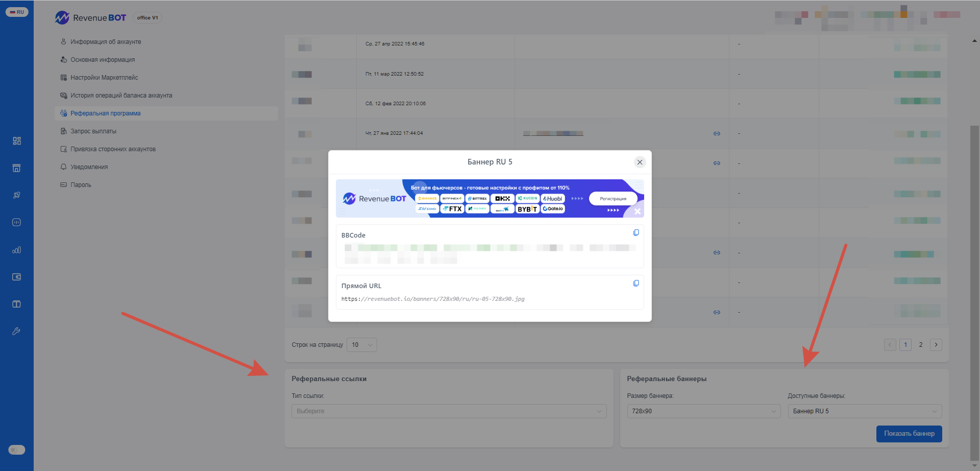Go to pagination page 2
Image resolution: width=980 pixels, height=471 pixels.
point(921,345)
